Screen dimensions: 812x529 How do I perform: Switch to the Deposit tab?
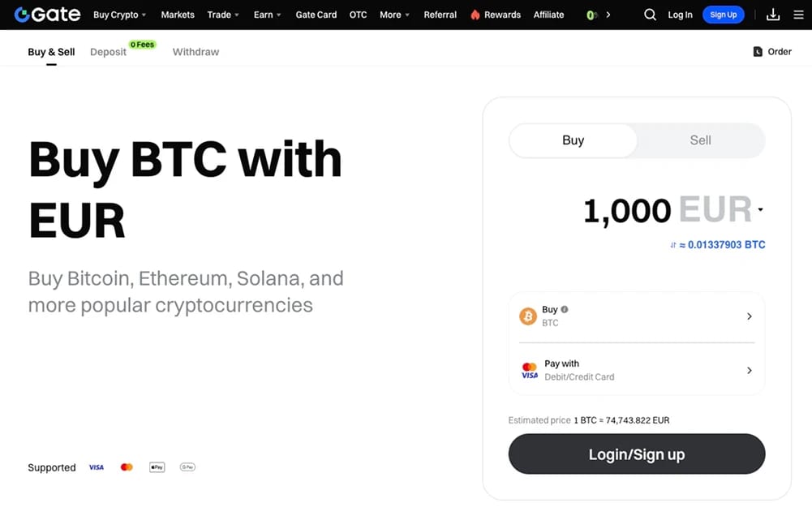pyautogui.click(x=108, y=52)
